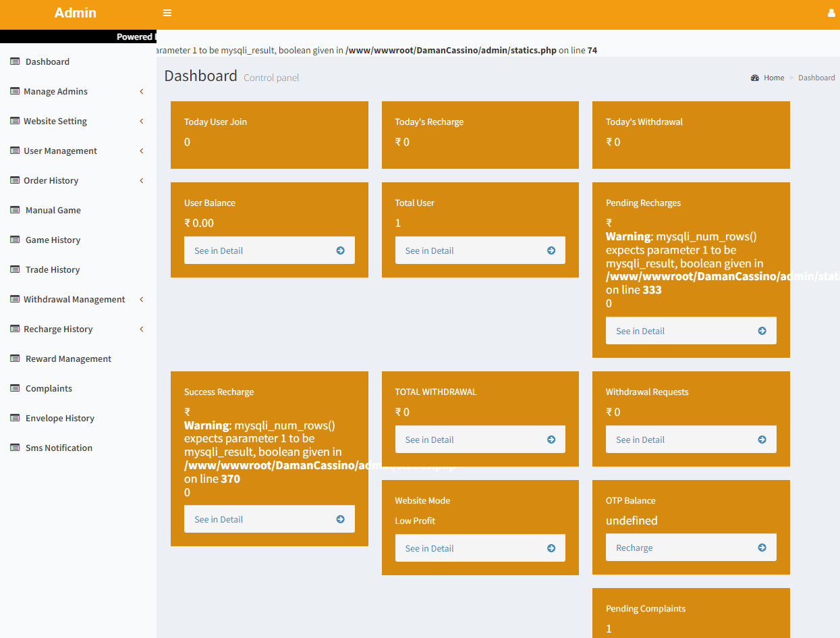Click the list icon beside Complaints
This screenshot has height=638, width=840.
15,388
